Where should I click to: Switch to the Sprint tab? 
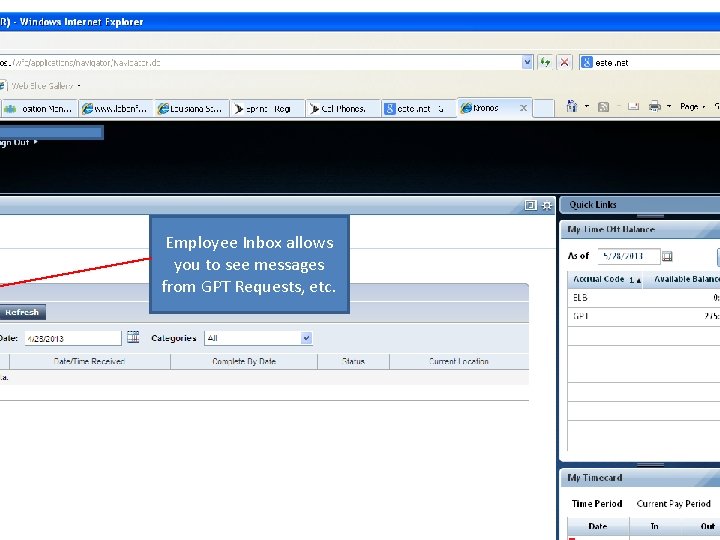[267, 109]
